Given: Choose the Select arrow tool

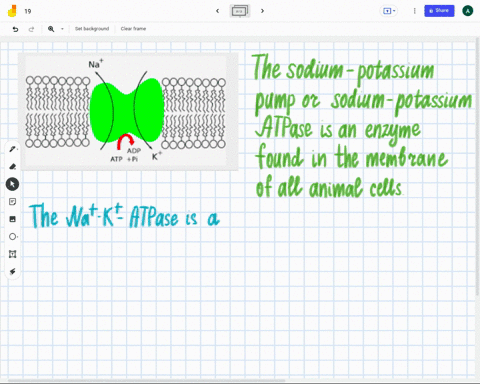Looking at the screenshot, I should (x=12, y=184).
